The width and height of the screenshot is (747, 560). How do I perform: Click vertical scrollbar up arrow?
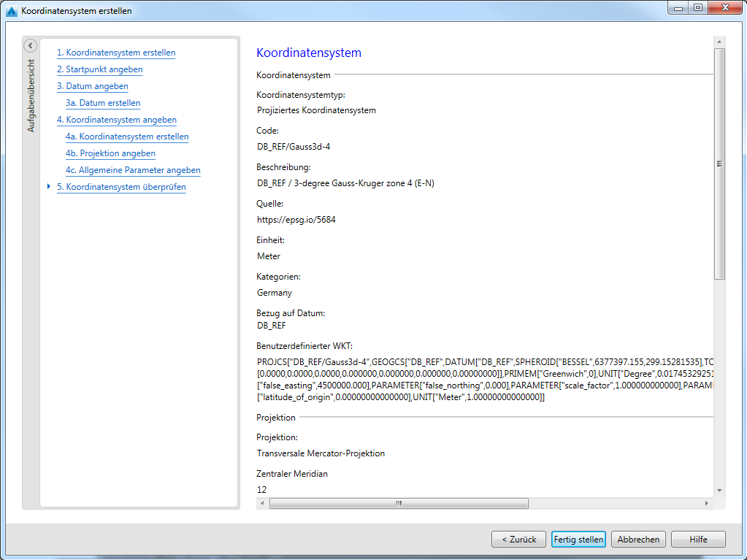[x=719, y=42]
